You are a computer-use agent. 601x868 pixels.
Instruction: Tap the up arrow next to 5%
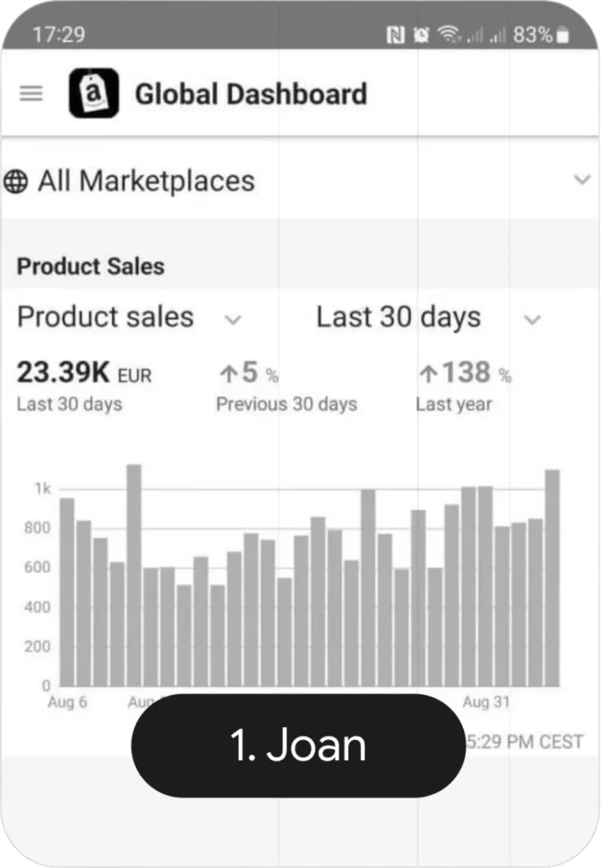(x=227, y=373)
